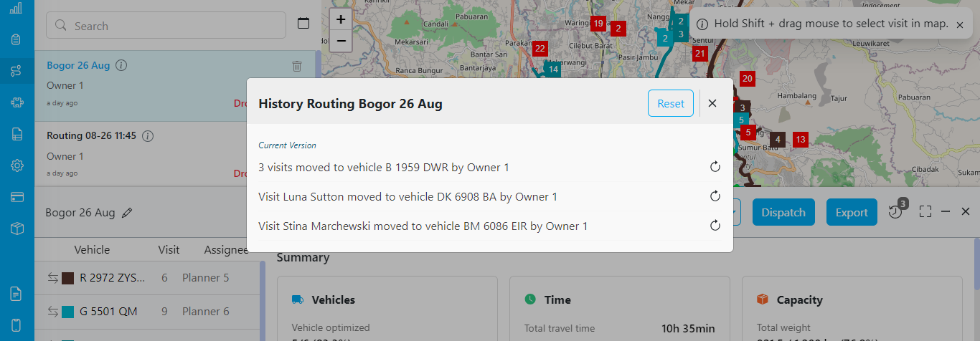Open the settings gear in sidebar
980x341 pixels.
tap(17, 165)
